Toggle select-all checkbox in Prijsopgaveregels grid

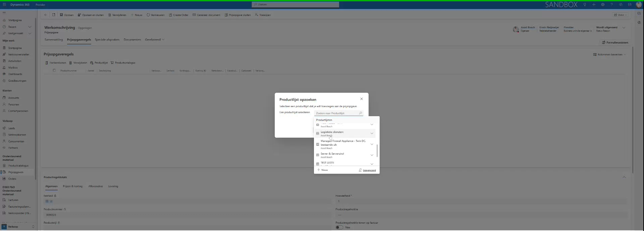[x=54, y=70]
